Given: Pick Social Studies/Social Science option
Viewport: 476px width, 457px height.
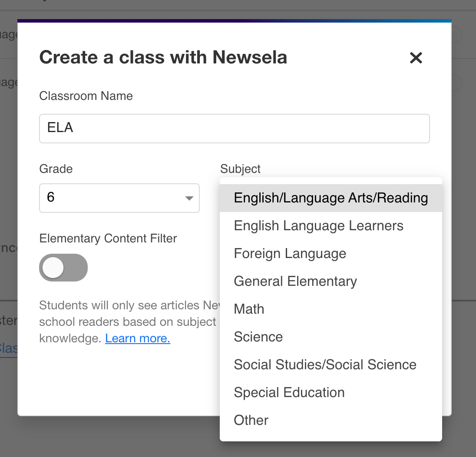Looking at the screenshot, I should (x=325, y=365).
